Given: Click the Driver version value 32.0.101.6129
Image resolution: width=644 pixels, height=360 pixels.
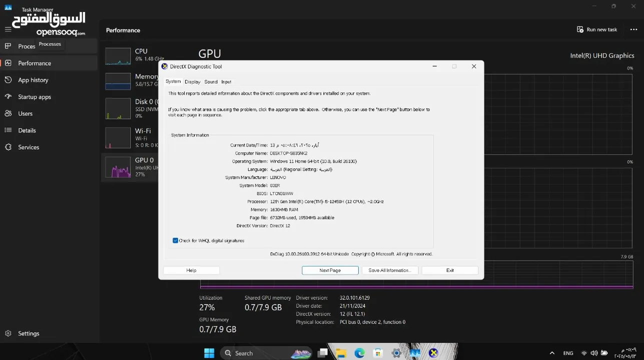Looking at the screenshot, I should [355, 297].
